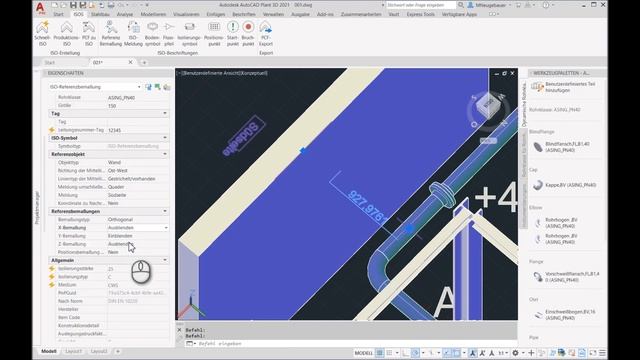
Task: Switch to the Start ribbon tab
Action: [x=58, y=14]
